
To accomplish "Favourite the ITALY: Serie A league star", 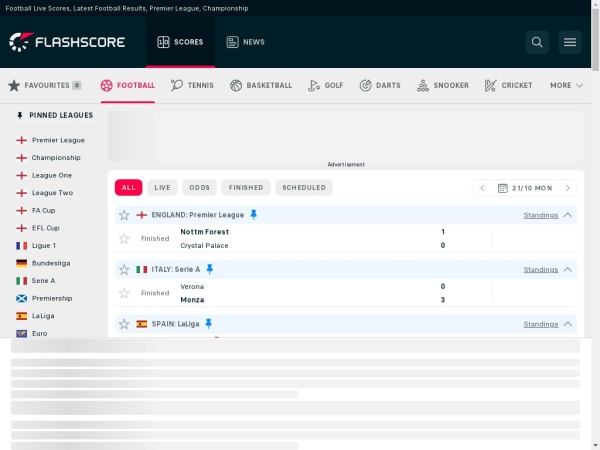I will click(x=124, y=269).
